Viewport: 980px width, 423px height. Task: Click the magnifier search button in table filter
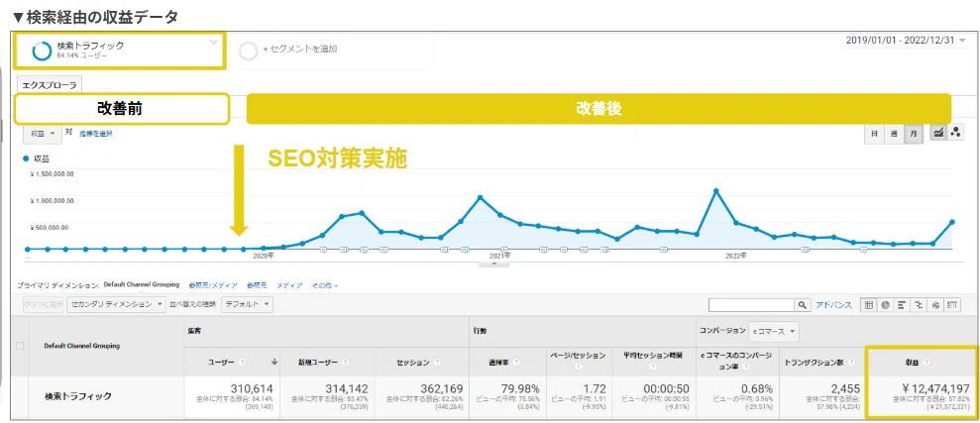[802, 305]
